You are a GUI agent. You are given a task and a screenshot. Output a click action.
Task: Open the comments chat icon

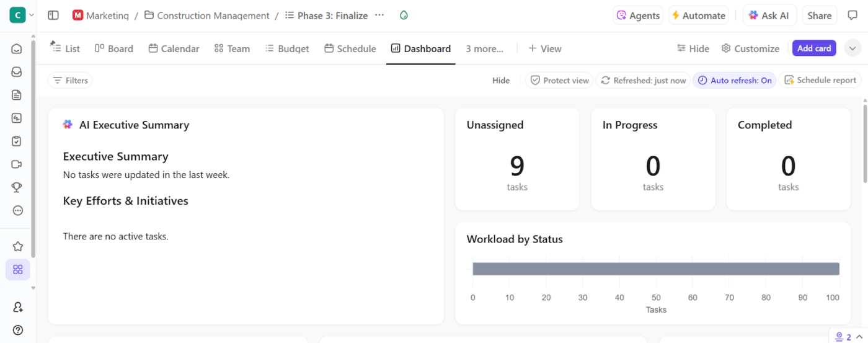click(x=852, y=16)
